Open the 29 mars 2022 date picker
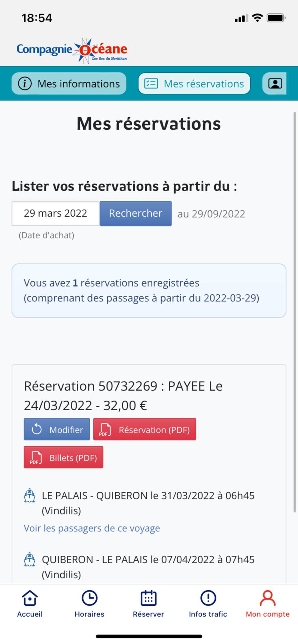This screenshot has width=298, height=644. [55, 213]
